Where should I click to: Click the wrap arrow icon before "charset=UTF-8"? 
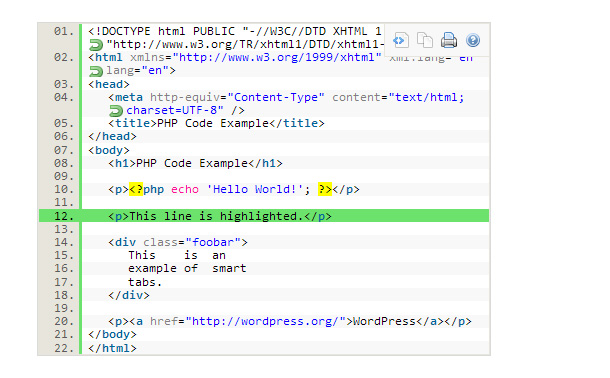tap(116, 111)
